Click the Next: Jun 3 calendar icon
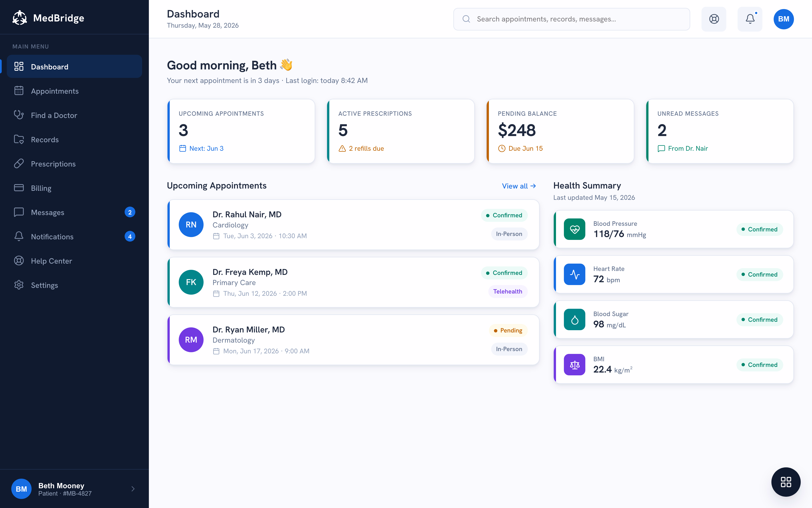The image size is (812, 508). pyautogui.click(x=183, y=148)
